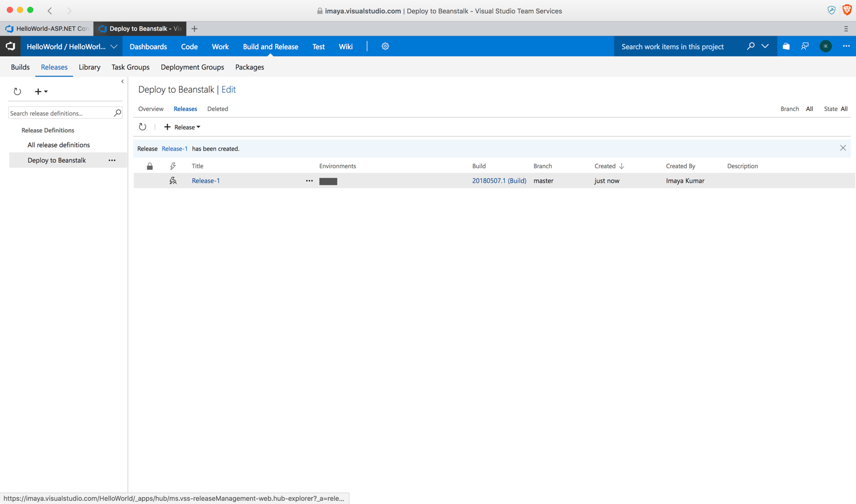Open the + Release dropdown button
The width and height of the screenshot is (856, 504).
tap(182, 127)
